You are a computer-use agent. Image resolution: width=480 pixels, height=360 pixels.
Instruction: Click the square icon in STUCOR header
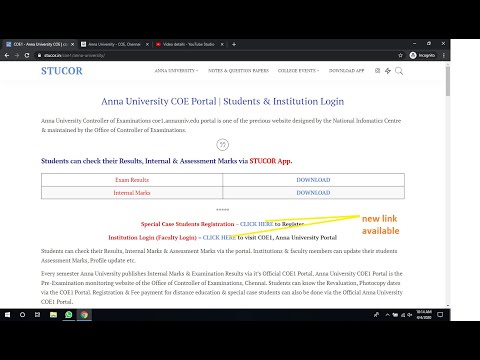point(377,71)
